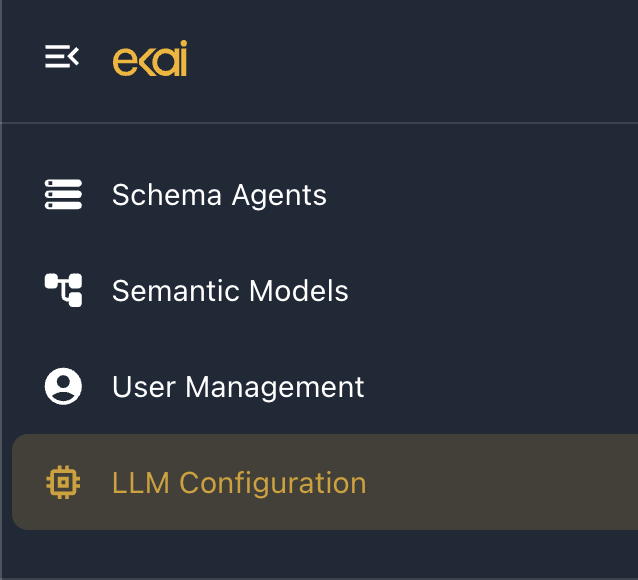638x580 pixels.
Task: Choose the yellow "LLM Configuration" text
Action: pos(239,483)
